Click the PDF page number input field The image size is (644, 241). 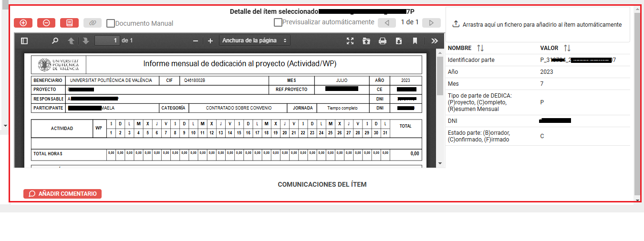107,41
